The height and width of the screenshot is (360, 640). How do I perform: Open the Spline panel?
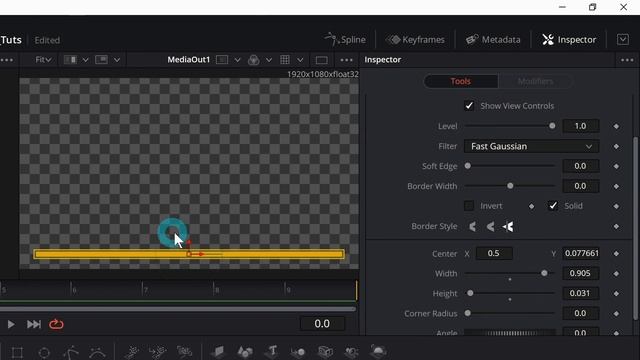click(x=345, y=40)
